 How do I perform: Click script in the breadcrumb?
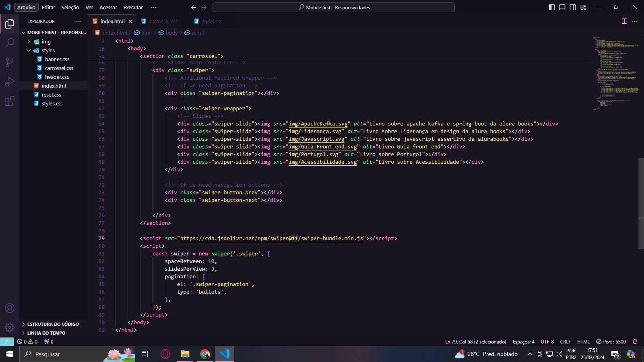click(194, 33)
